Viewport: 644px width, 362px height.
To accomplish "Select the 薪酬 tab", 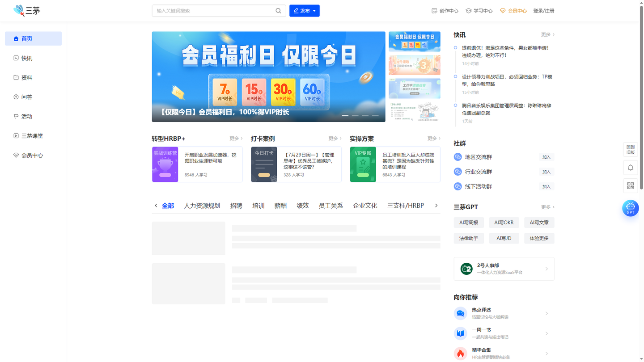I will [x=280, y=206].
